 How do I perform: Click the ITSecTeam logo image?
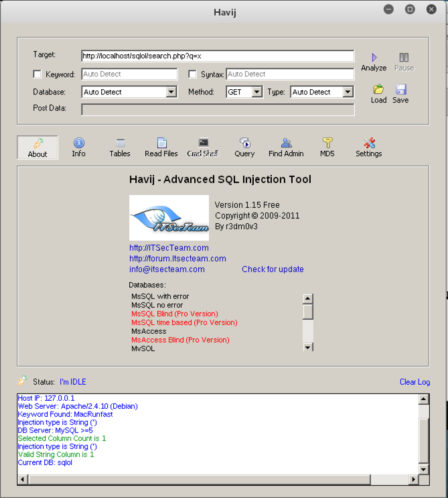(169, 218)
